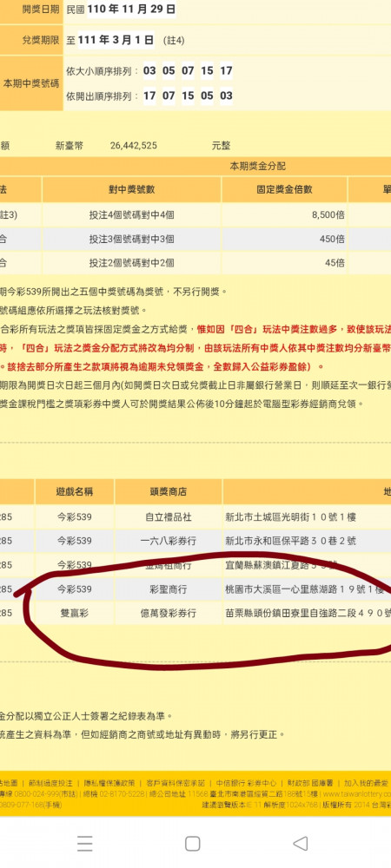
Task: Click the address 新北市永和區保平路30巷2號
Action: point(290,541)
